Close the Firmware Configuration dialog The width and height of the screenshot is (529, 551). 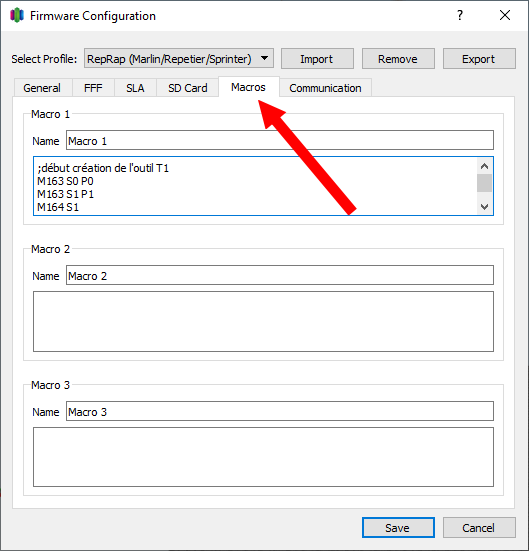505,15
